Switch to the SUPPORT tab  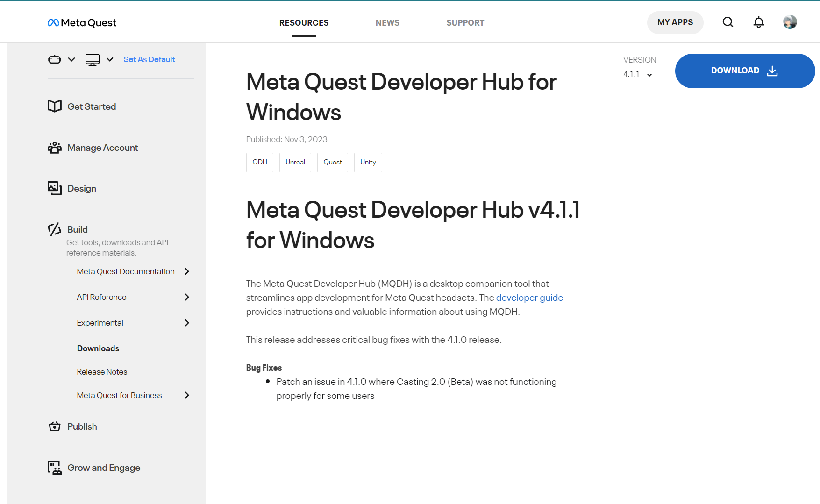pyautogui.click(x=465, y=22)
